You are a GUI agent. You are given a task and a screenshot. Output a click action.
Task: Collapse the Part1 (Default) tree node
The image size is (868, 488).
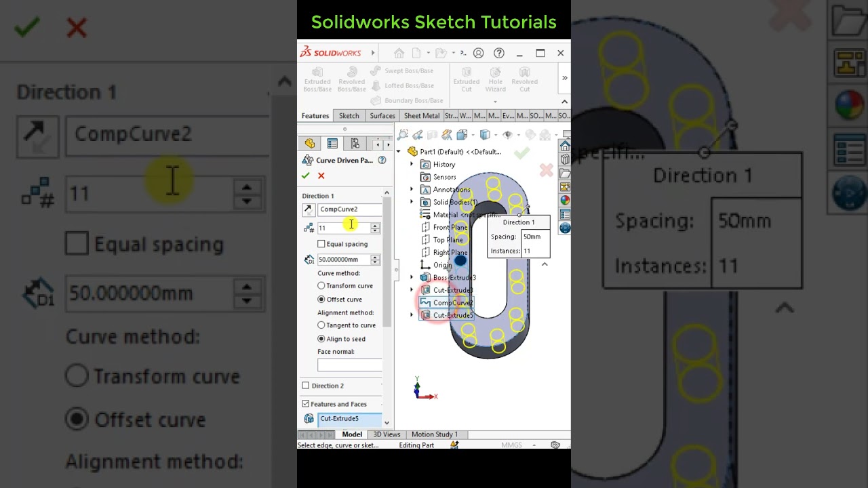tap(399, 152)
